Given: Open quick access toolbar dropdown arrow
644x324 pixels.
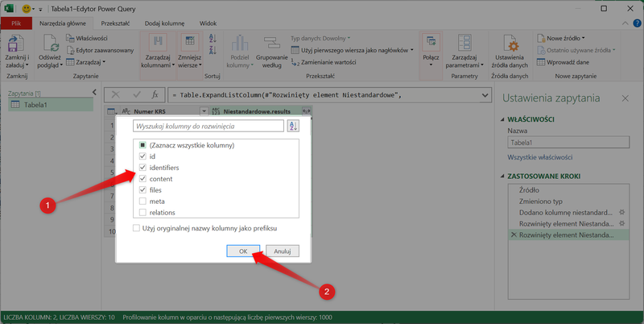Looking at the screenshot, I should point(40,9).
